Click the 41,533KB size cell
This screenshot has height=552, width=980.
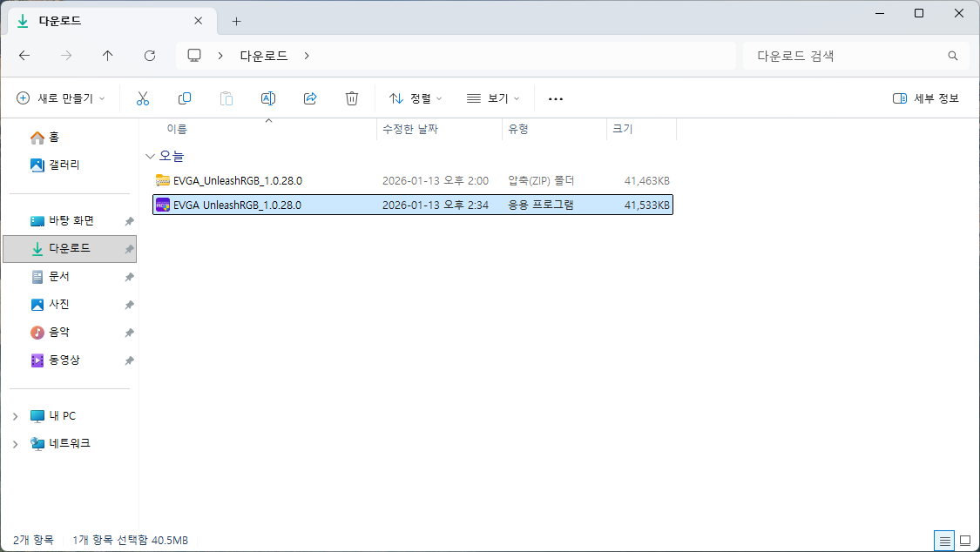pyautogui.click(x=647, y=205)
